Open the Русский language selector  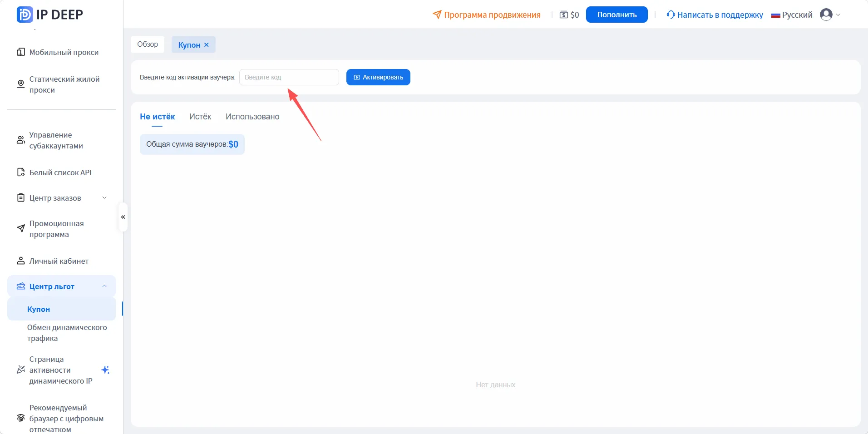792,15
